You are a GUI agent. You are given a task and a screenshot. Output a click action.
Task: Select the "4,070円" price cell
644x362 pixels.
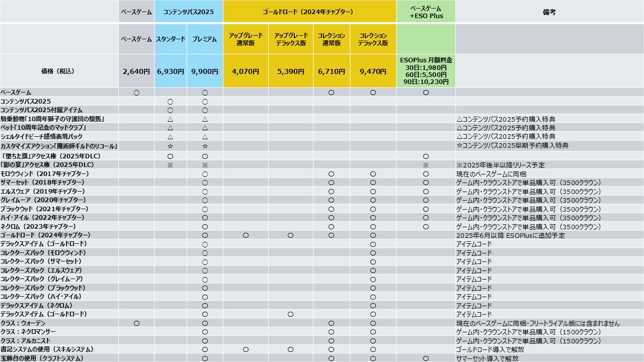[246, 71]
